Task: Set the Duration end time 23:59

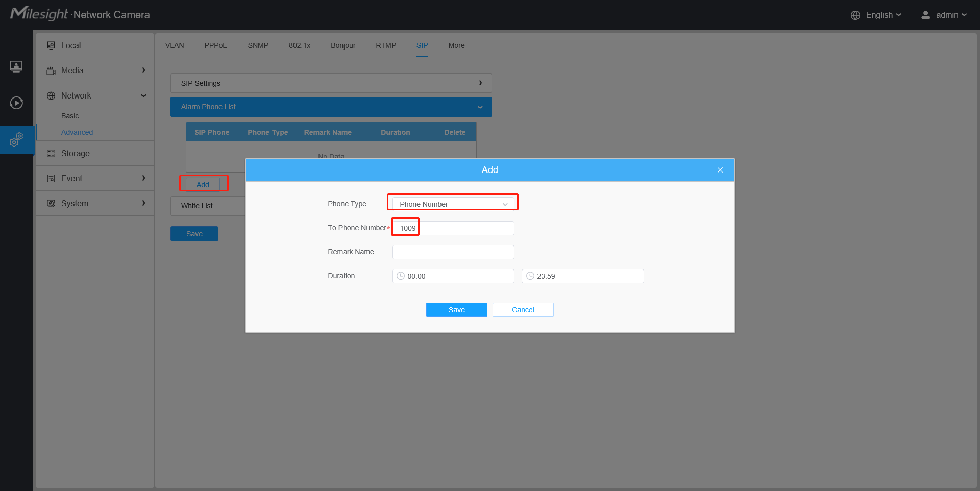Action: 583,276
